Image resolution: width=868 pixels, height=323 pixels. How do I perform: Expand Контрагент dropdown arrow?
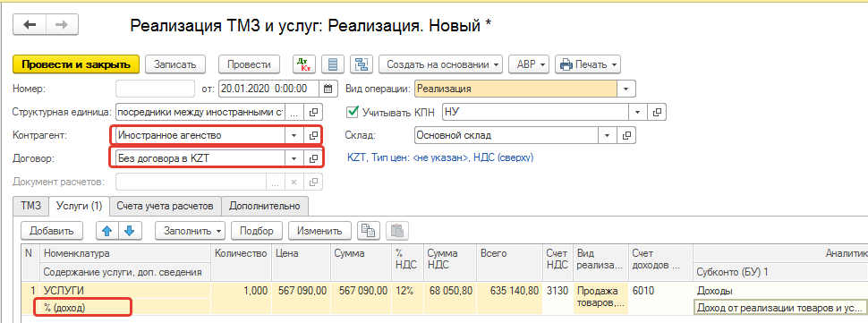(x=294, y=135)
